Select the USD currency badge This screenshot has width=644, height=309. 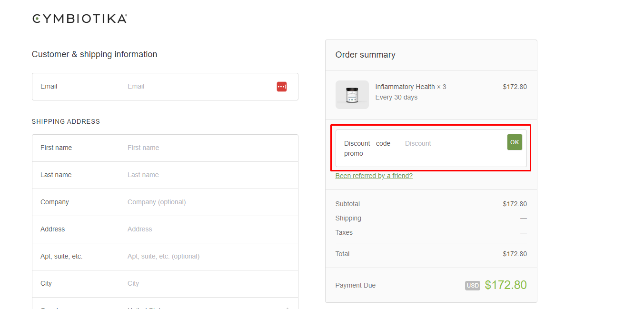(x=473, y=286)
